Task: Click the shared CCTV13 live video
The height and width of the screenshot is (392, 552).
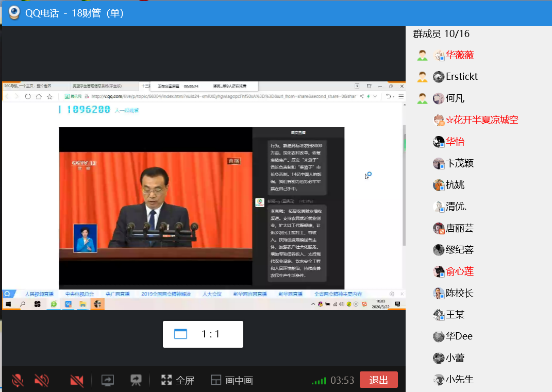Action: tap(156, 206)
